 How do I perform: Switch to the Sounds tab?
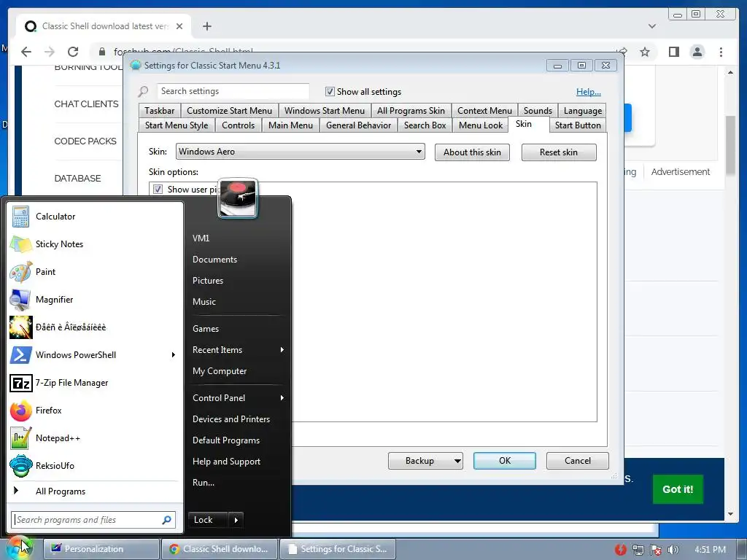tap(538, 111)
